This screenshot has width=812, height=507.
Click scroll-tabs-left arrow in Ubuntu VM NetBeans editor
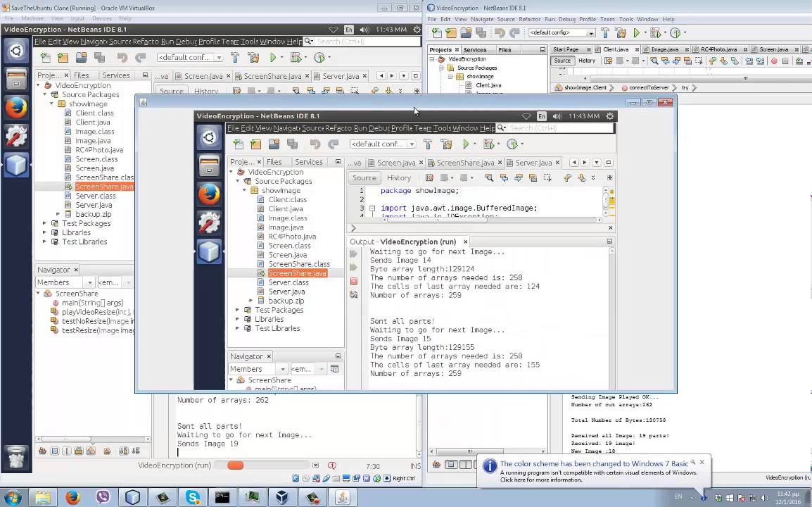click(x=381, y=75)
